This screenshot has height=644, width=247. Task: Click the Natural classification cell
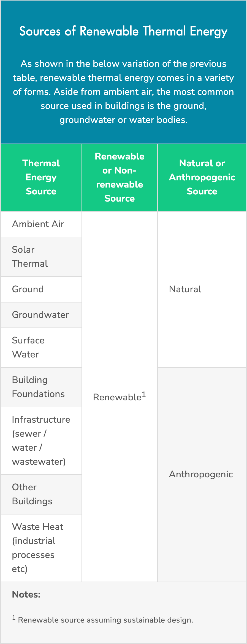point(202,289)
